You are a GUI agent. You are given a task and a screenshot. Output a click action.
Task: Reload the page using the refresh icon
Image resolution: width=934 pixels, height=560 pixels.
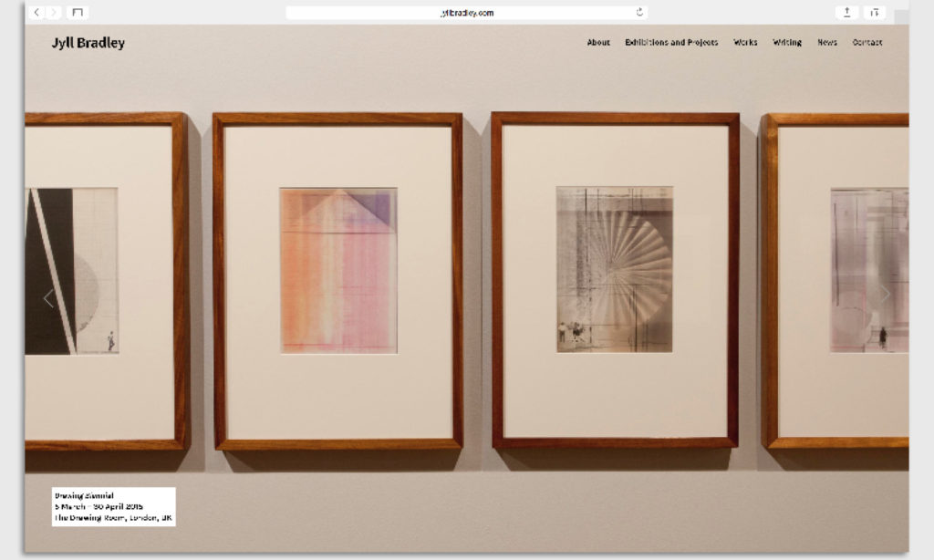click(x=639, y=13)
